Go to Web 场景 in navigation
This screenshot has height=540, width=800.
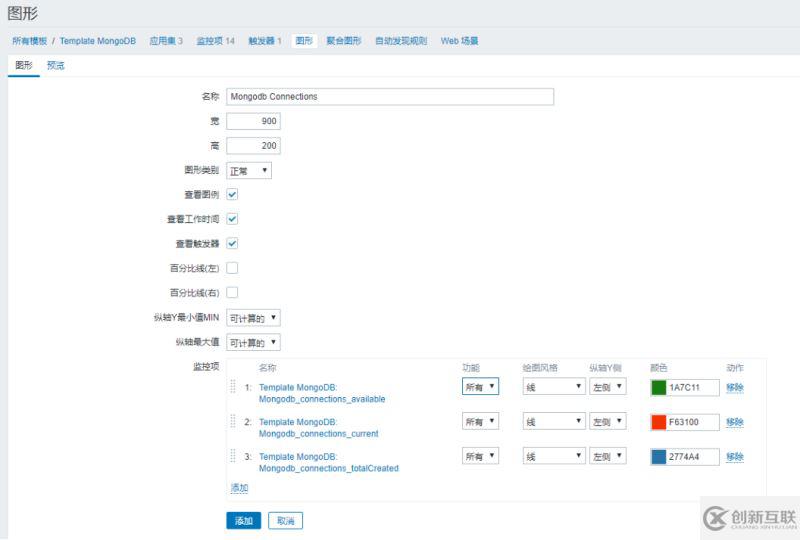pyautogui.click(x=459, y=41)
